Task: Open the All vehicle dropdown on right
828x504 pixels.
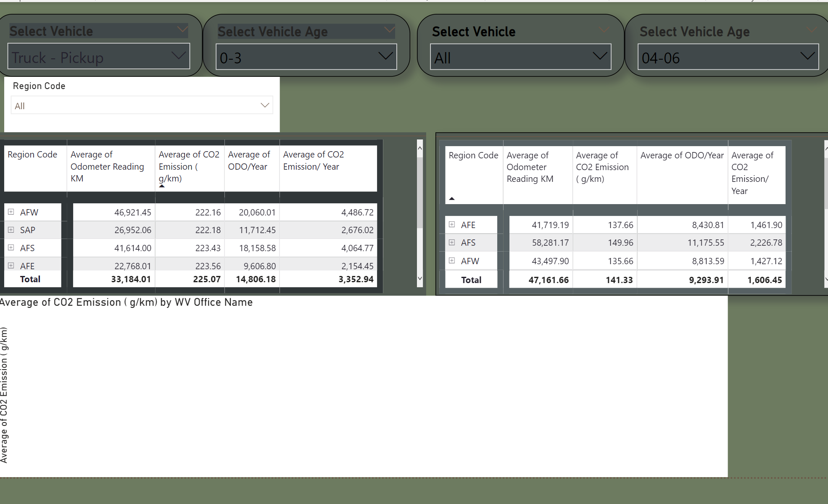Action: [520, 57]
